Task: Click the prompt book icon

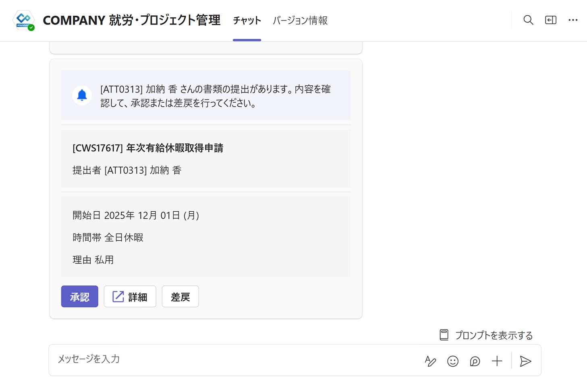Action: [x=444, y=335]
